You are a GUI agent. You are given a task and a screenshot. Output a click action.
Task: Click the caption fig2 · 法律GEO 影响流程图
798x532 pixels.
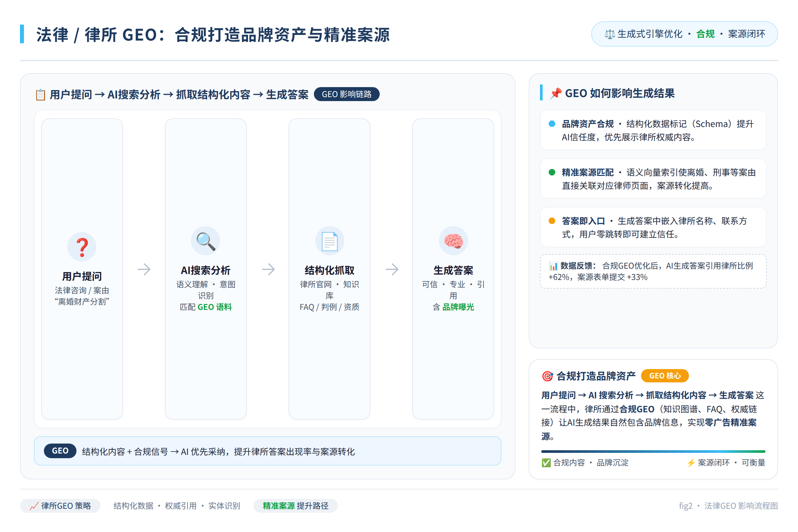(729, 506)
